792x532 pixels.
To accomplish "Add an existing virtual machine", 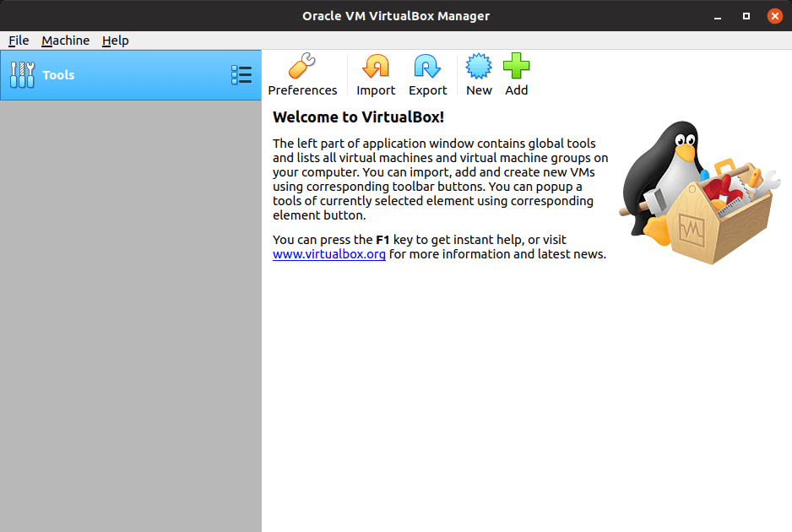I will pyautogui.click(x=516, y=74).
